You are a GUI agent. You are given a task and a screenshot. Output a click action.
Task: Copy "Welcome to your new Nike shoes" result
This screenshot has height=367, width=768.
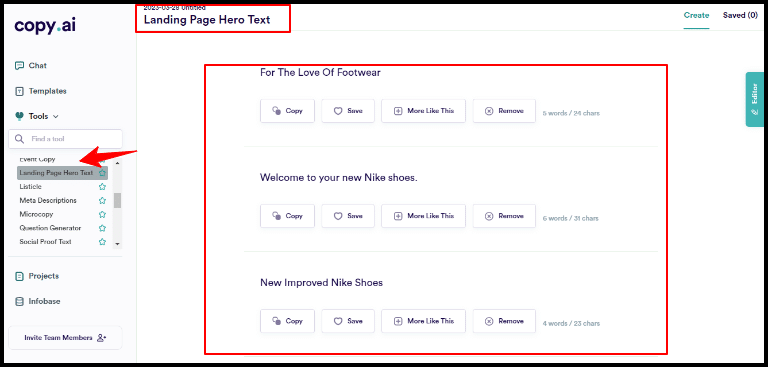(288, 216)
